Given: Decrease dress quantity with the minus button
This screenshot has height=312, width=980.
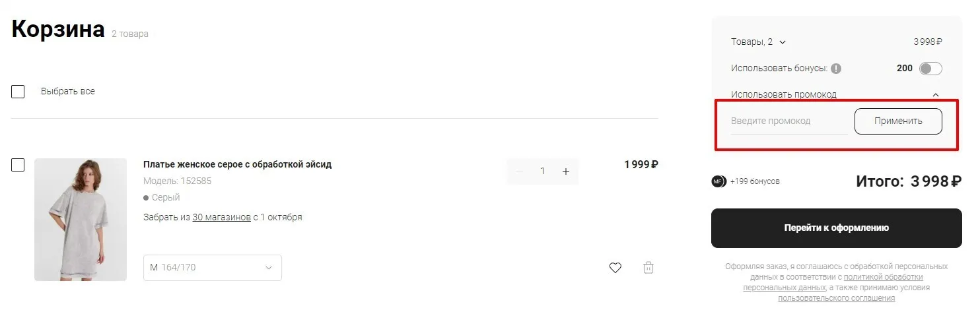Looking at the screenshot, I should [x=519, y=172].
